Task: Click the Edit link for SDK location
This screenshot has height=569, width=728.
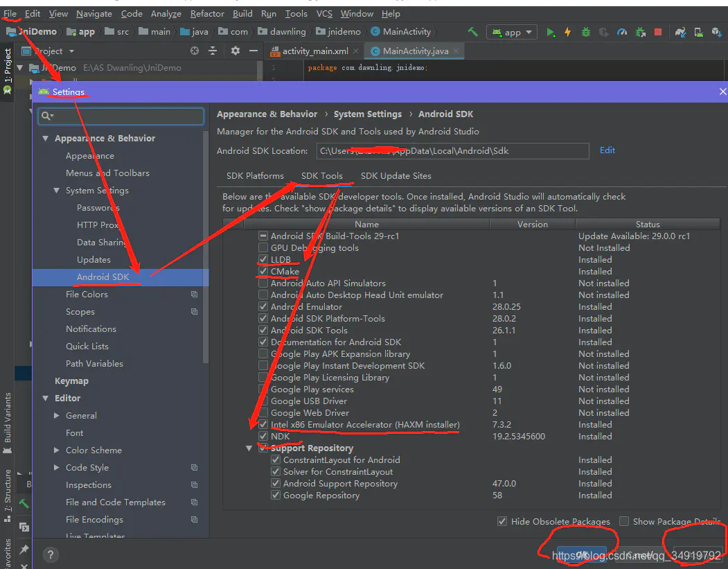Action: pos(607,150)
